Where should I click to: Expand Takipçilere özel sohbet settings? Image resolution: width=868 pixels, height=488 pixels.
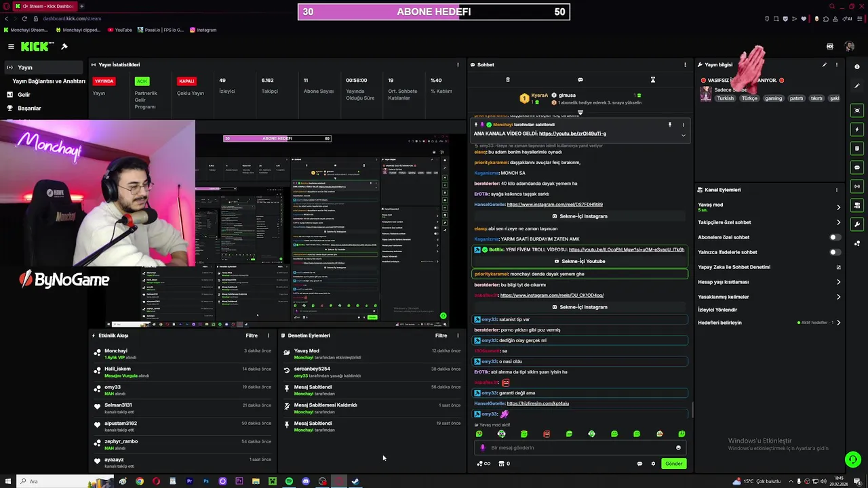(838, 222)
